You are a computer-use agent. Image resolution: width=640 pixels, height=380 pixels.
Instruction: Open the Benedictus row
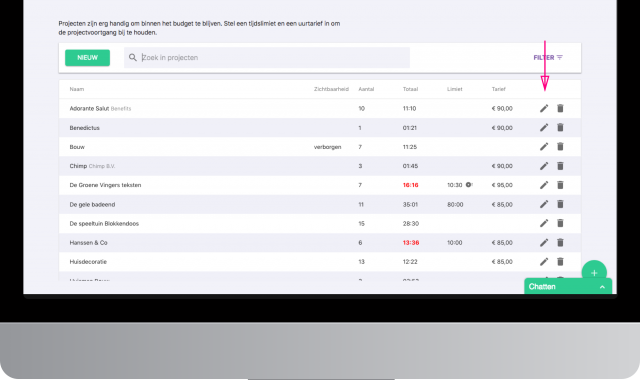320,127
